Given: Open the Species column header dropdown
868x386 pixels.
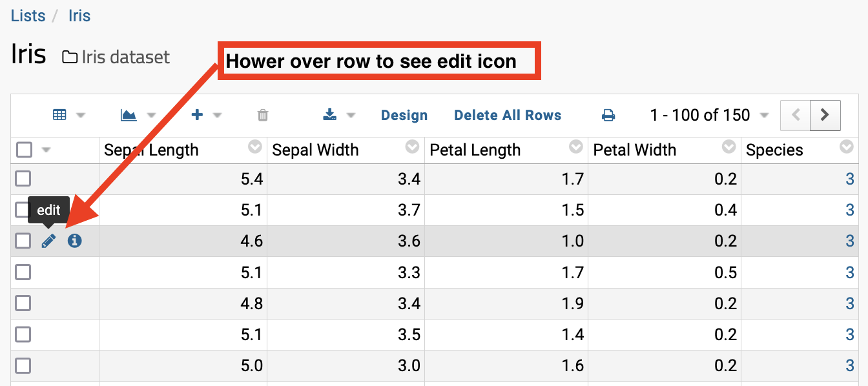Looking at the screenshot, I should pyautogui.click(x=846, y=148).
